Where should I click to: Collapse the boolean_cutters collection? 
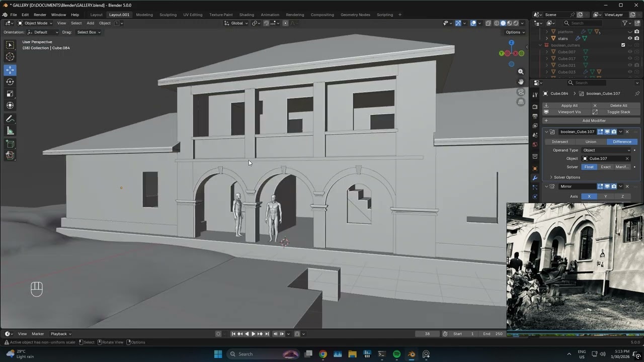[540, 45]
